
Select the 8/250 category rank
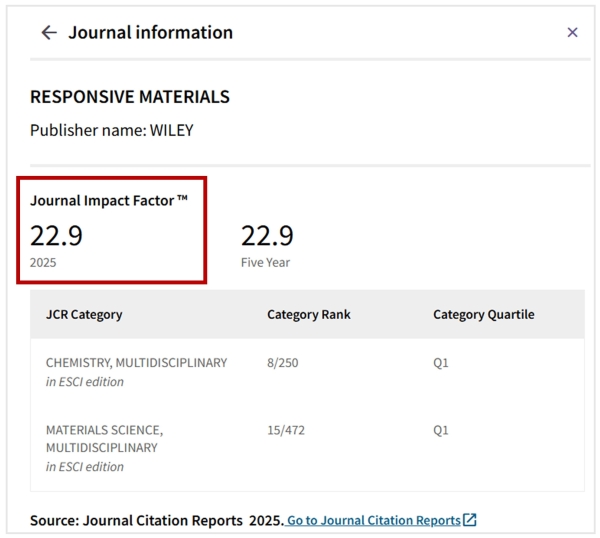(x=283, y=363)
